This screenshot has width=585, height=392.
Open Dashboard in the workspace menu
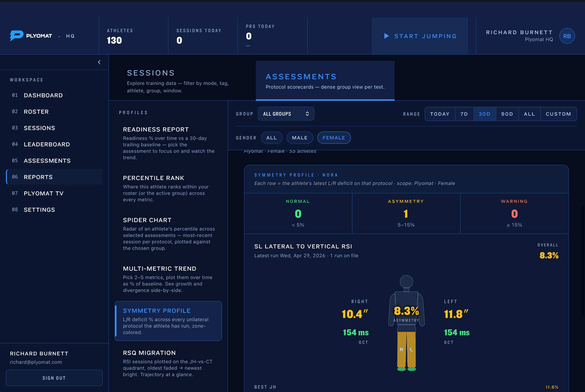point(54,95)
